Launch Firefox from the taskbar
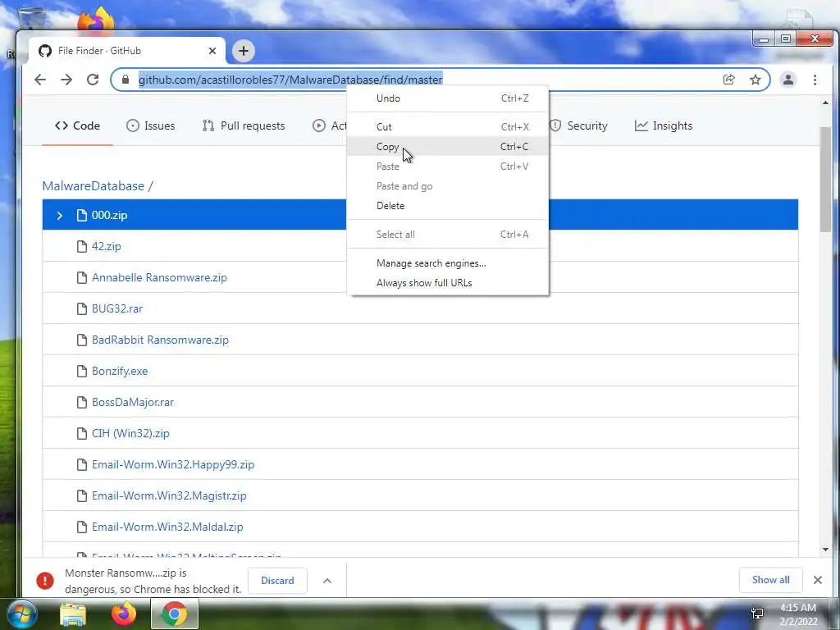 [x=124, y=614]
